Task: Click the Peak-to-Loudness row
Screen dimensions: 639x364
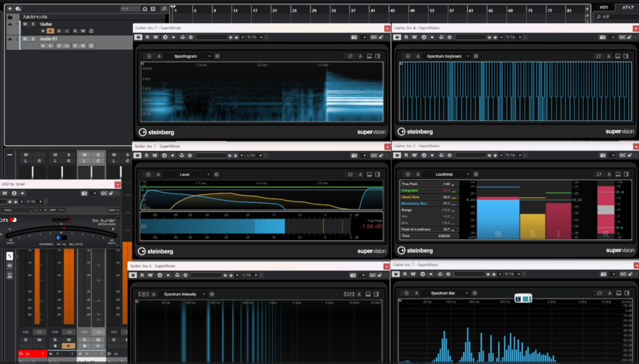Action: tap(429, 229)
